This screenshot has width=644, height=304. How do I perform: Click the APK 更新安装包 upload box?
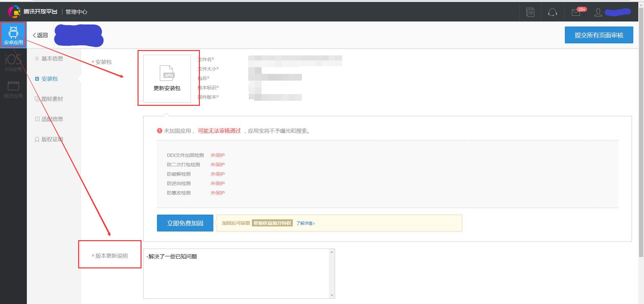coord(167,79)
